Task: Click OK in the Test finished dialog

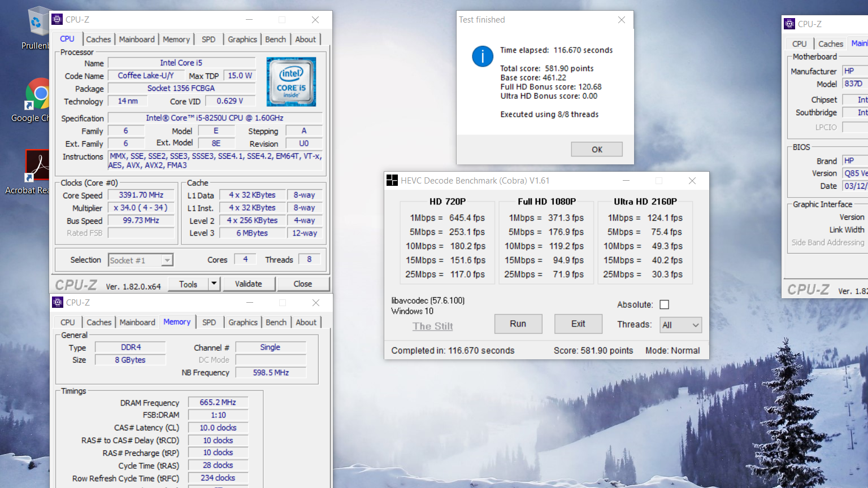Action: coord(597,149)
